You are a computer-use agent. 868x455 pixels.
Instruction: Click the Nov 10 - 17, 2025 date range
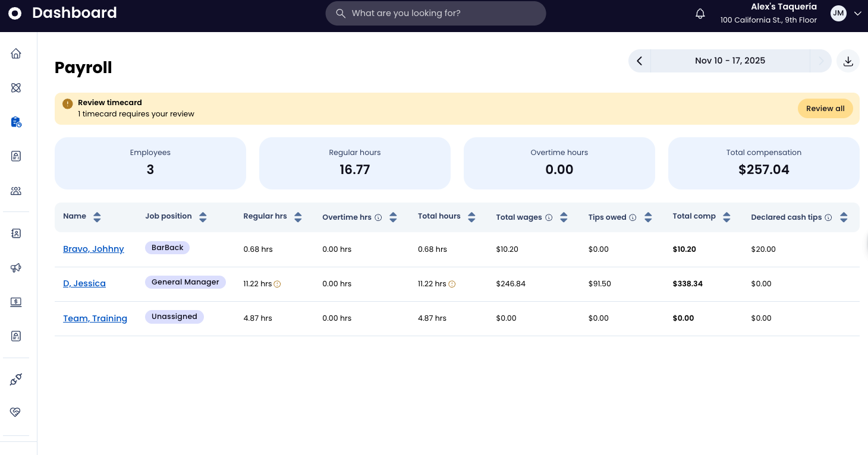(x=729, y=61)
